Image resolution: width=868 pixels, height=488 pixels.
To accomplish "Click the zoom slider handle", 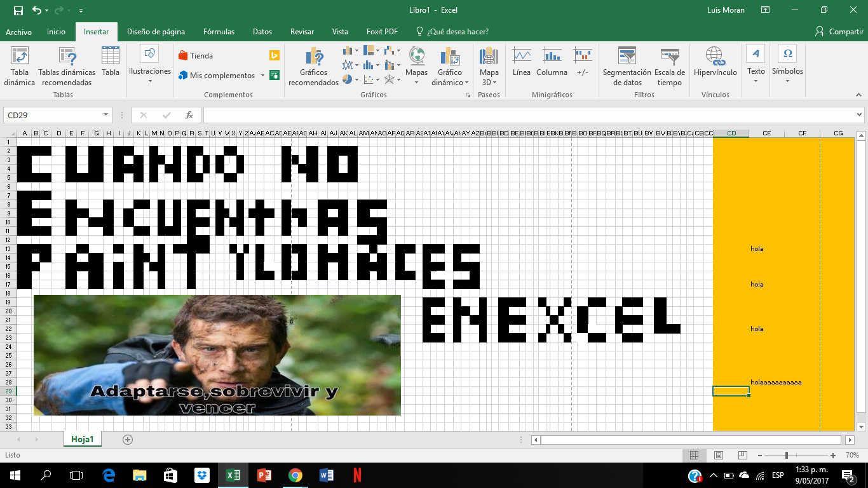I will (787, 456).
